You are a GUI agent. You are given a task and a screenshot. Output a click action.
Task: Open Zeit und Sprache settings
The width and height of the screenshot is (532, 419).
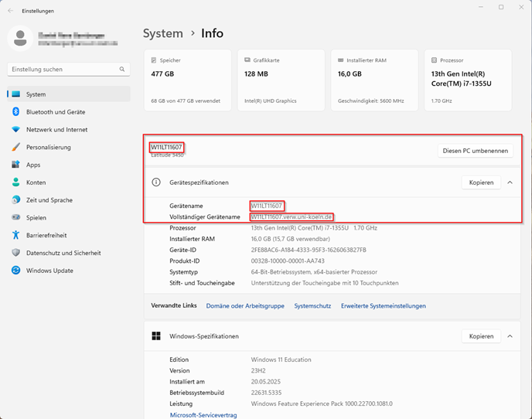coord(69,200)
